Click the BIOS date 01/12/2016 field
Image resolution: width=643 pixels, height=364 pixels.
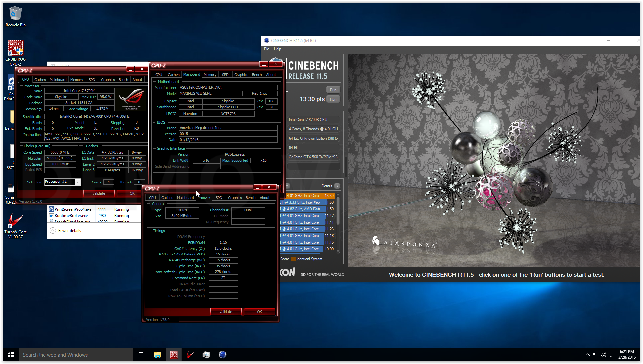(x=228, y=140)
